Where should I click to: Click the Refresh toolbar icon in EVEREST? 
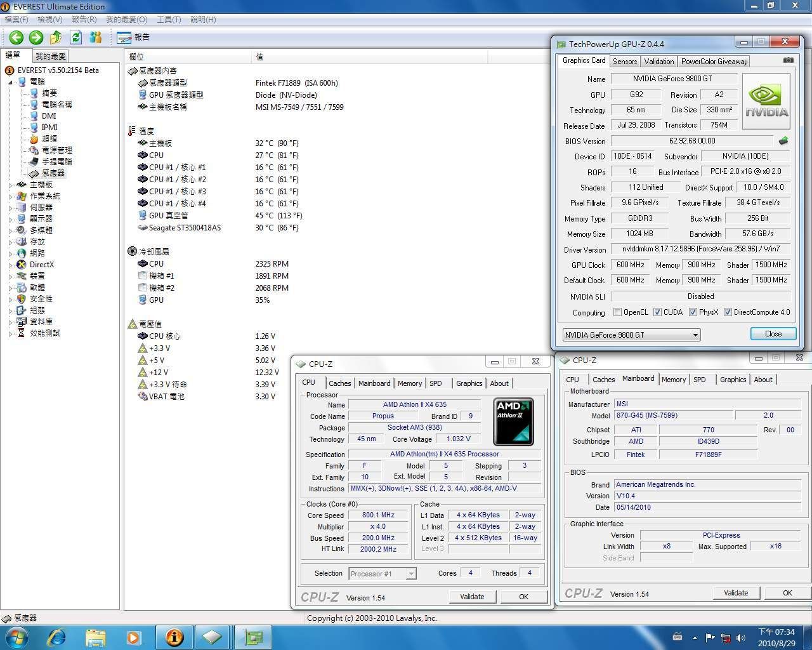[x=76, y=37]
